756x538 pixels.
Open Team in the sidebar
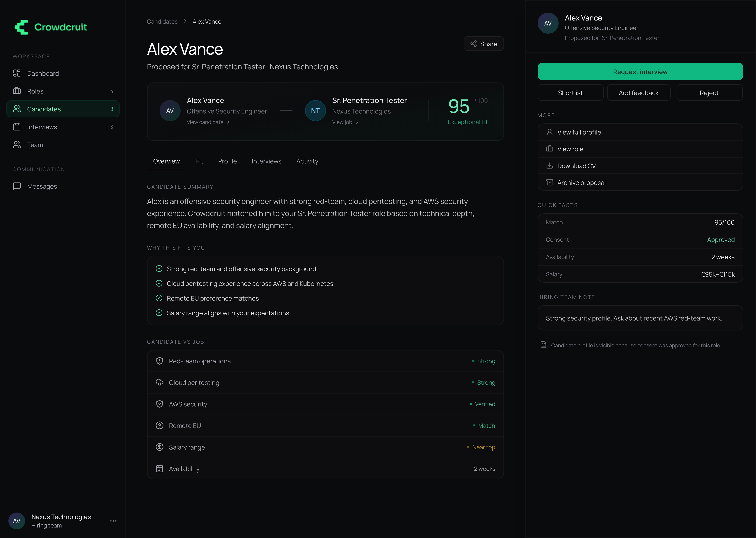click(63, 144)
